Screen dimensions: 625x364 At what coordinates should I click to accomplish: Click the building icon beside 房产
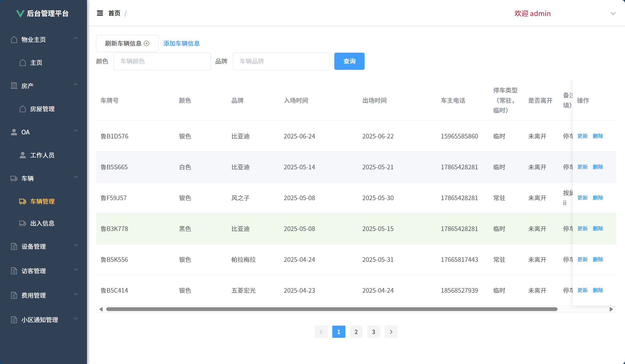[14, 86]
